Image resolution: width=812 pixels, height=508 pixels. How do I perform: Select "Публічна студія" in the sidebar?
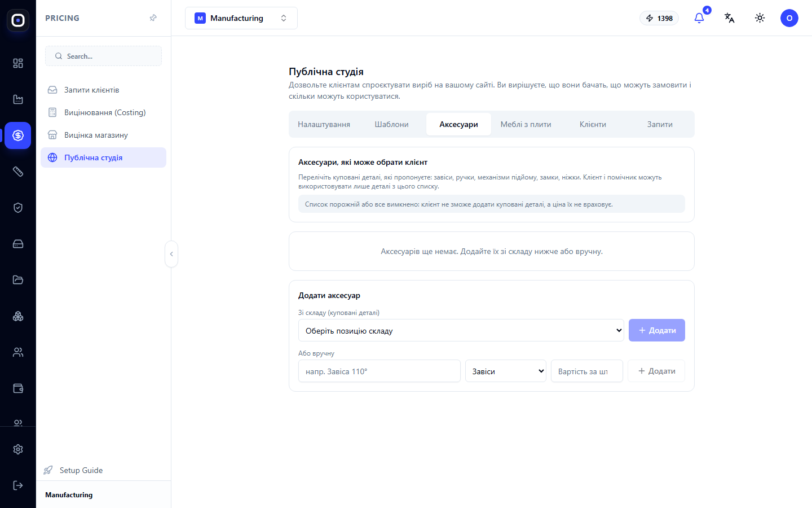(104, 157)
